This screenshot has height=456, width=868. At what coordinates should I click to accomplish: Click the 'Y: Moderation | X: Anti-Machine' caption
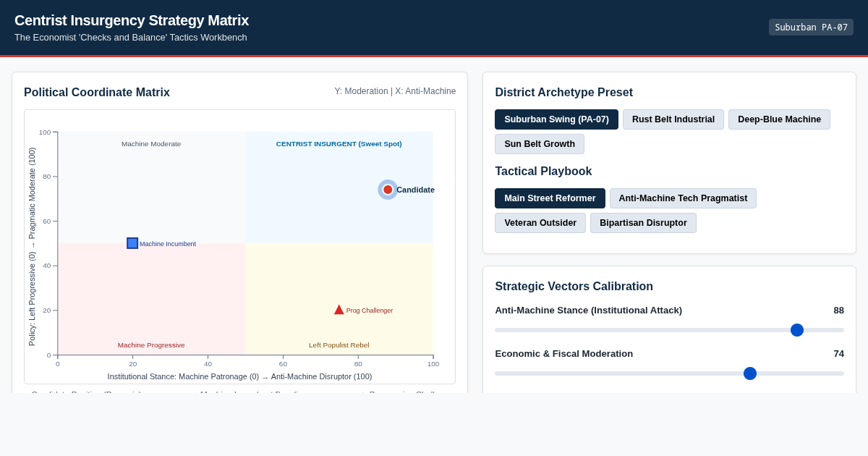tap(395, 91)
